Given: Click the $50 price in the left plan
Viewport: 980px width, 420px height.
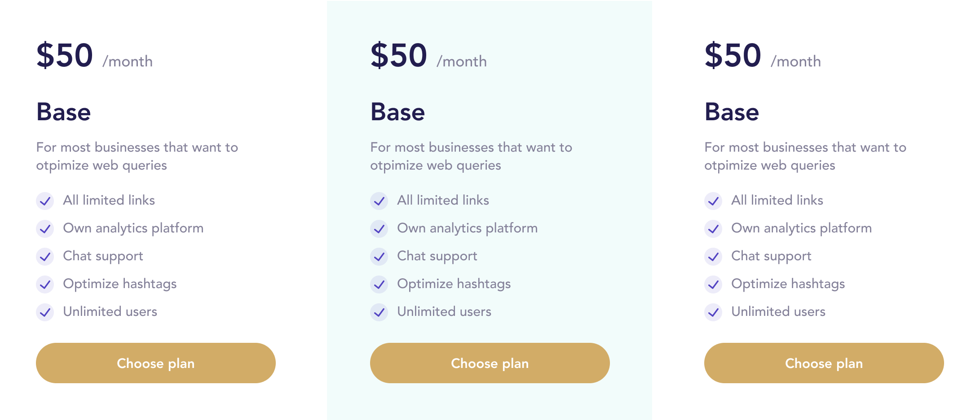Looking at the screenshot, I should click(x=65, y=56).
